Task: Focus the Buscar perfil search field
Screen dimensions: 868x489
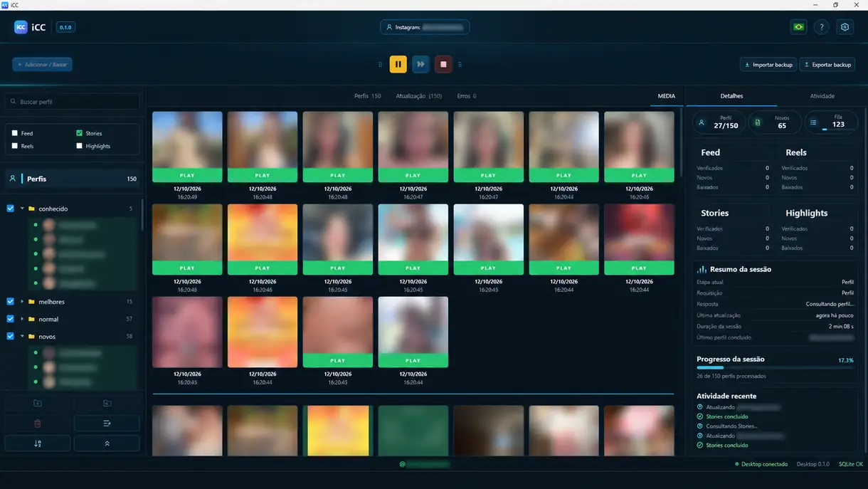Action: click(73, 102)
